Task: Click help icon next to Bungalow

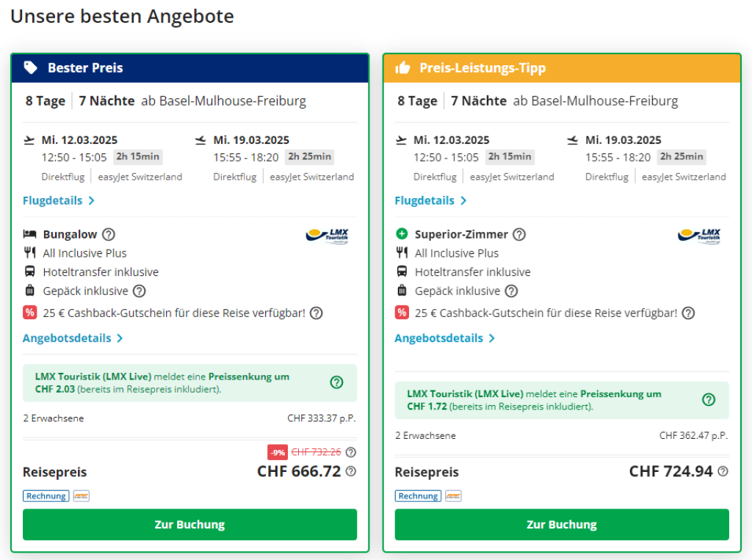Action: coord(109,235)
